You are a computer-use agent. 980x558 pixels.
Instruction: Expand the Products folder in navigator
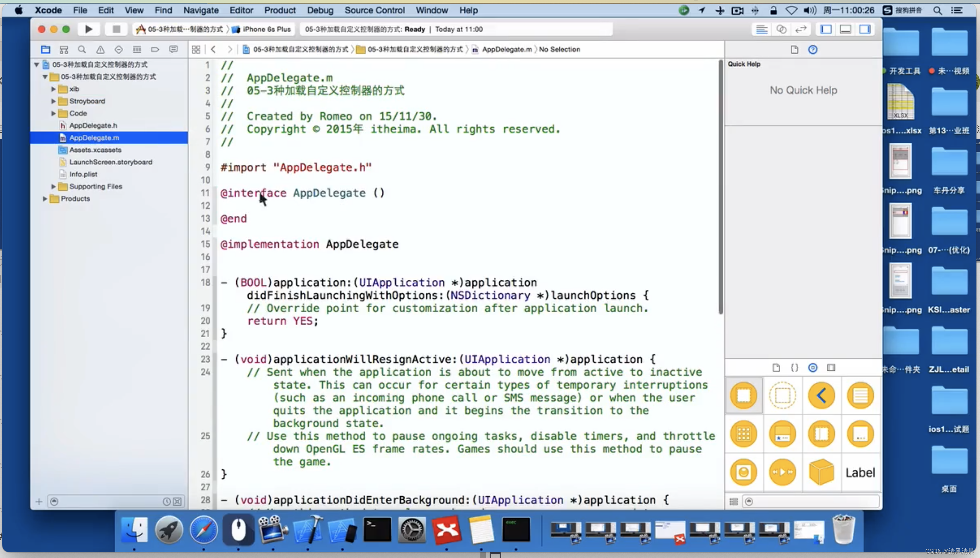pos(45,199)
